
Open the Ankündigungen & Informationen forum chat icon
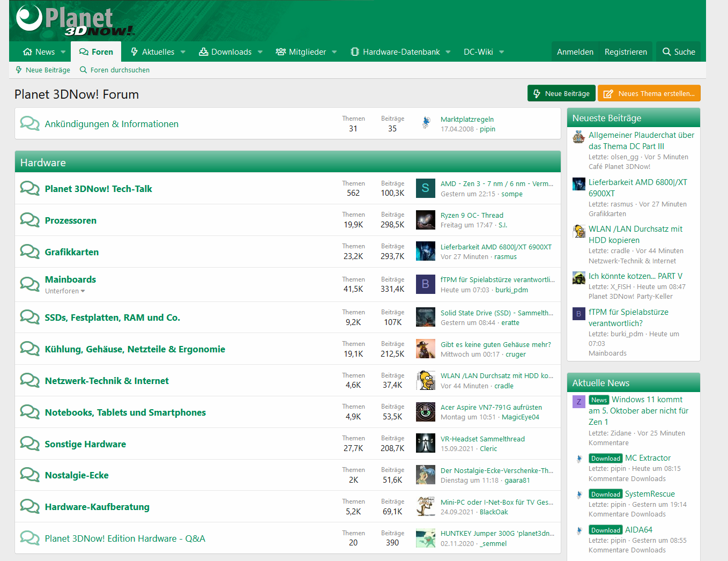pos(30,123)
